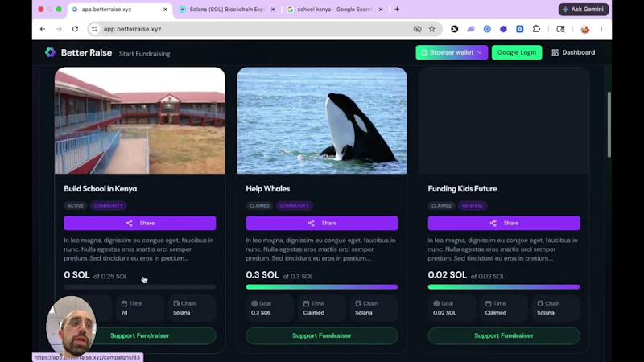Click the Better Raise brand name
Viewport: 644px width, 362px height.
point(86,52)
